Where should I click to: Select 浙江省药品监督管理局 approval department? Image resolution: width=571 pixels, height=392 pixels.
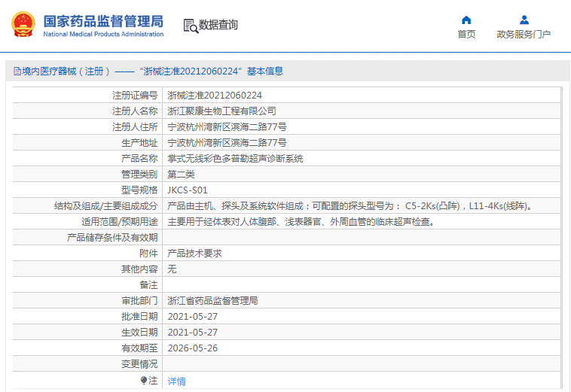212,301
